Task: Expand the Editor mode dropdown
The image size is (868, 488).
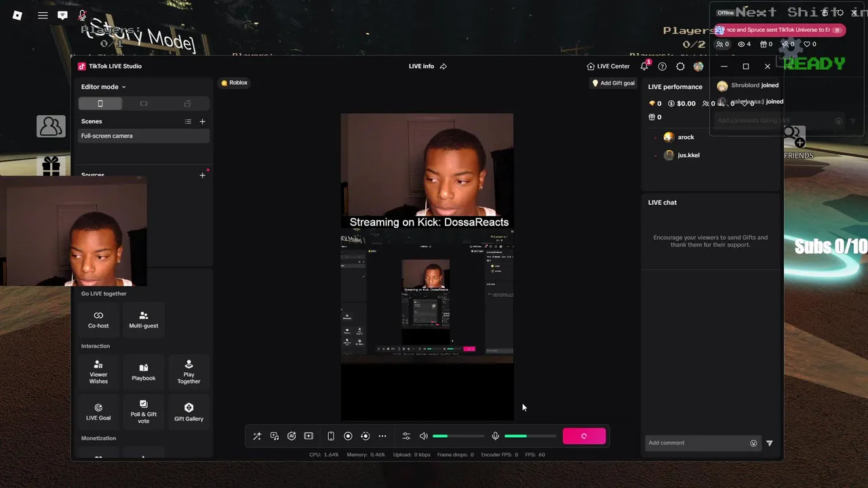Action: pos(103,87)
